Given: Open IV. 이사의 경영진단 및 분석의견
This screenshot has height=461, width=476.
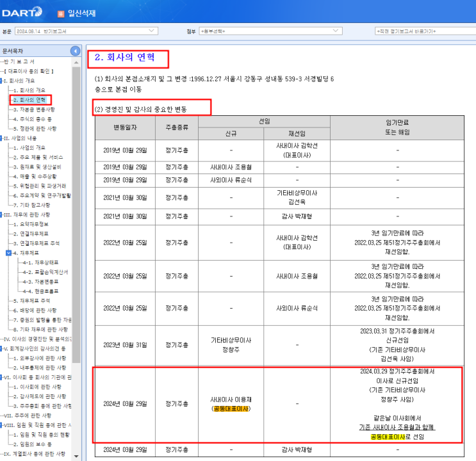Looking at the screenshot, I should 38,339.
